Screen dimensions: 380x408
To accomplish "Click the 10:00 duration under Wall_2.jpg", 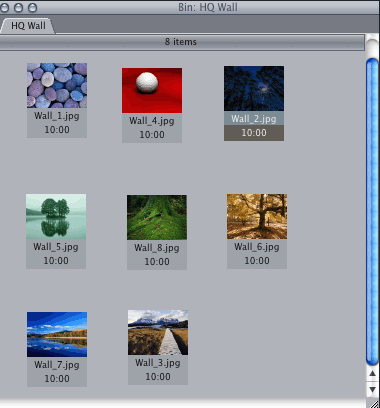I will tap(254, 133).
